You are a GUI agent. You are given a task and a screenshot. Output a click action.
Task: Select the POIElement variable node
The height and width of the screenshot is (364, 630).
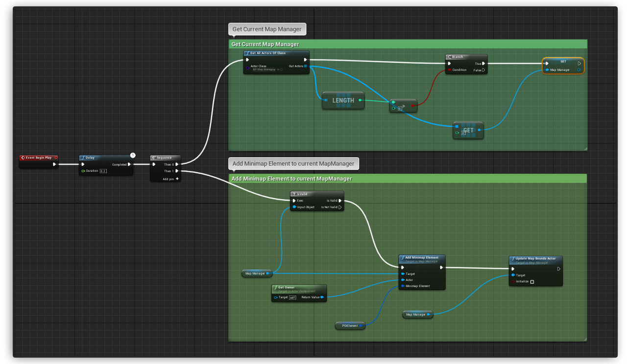pyautogui.click(x=350, y=326)
